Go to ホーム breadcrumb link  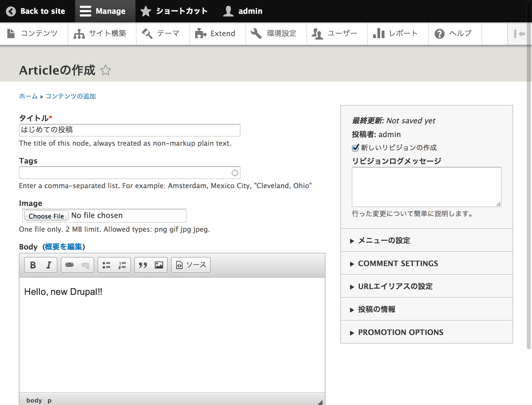click(x=28, y=96)
